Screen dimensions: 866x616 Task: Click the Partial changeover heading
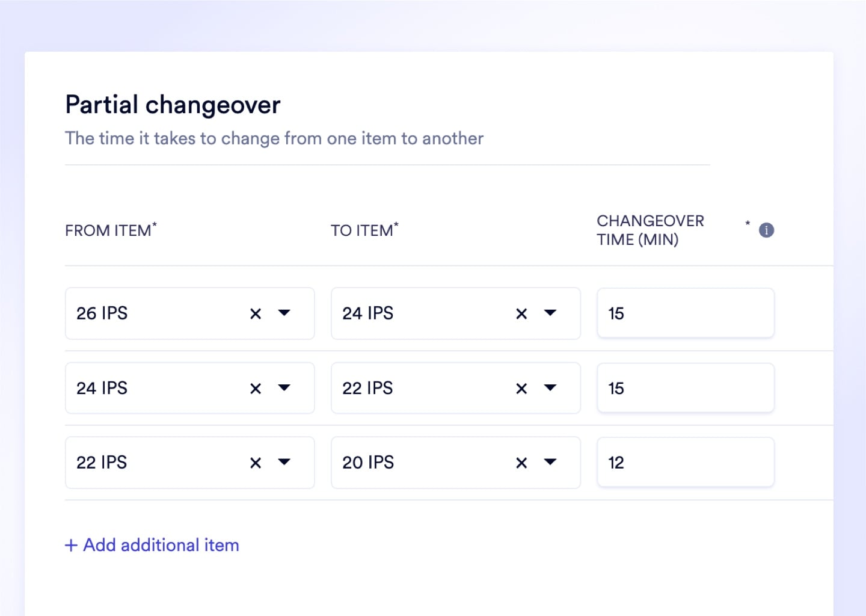point(173,105)
